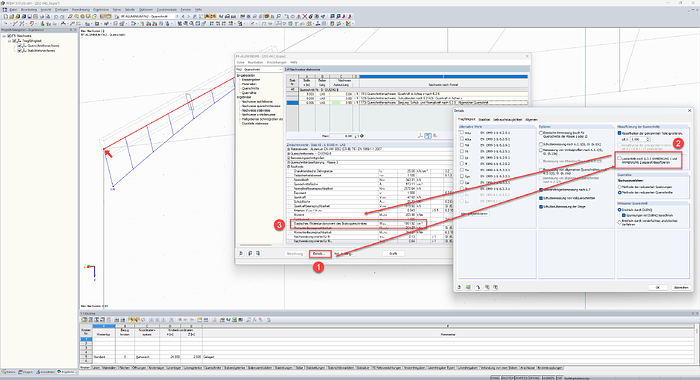The width and height of the screenshot is (700, 380).
Task: Click fourth icon at bottom-left of Details dialog
Action: [487, 287]
